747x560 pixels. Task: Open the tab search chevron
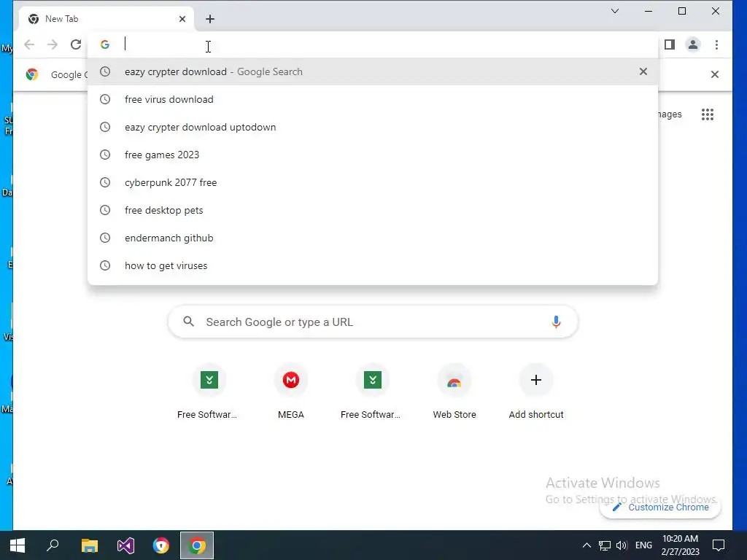click(x=615, y=11)
